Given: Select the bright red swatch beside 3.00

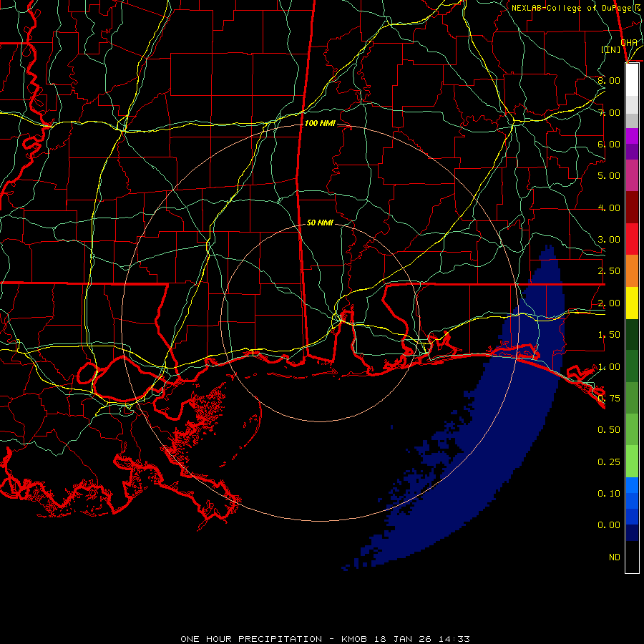Looking at the screenshot, I should (x=632, y=239).
